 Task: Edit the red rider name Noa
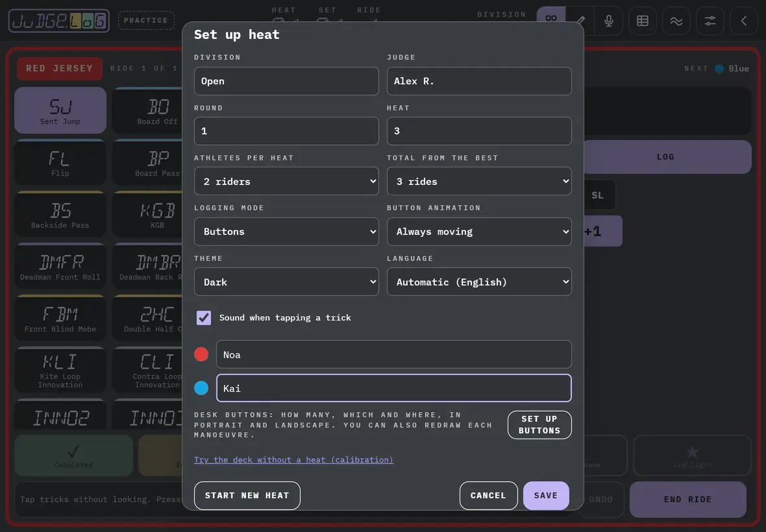click(394, 354)
